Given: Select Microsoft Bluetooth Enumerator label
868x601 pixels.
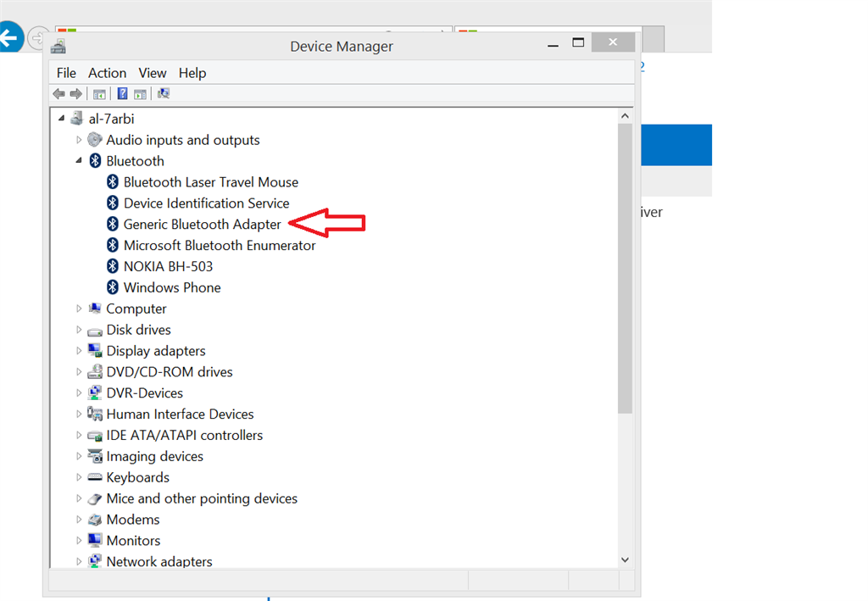Looking at the screenshot, I should (220, 245).
